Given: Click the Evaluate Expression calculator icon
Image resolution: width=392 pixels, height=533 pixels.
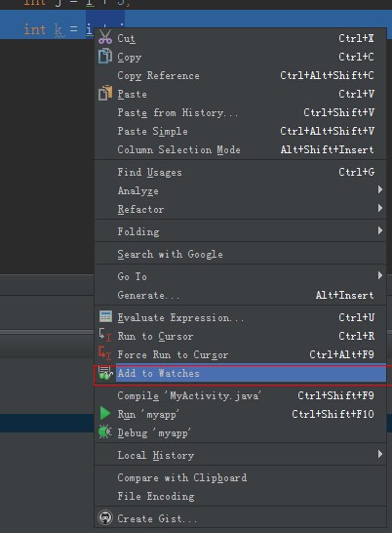Looking at the screenshot, I should click(105, 316).
